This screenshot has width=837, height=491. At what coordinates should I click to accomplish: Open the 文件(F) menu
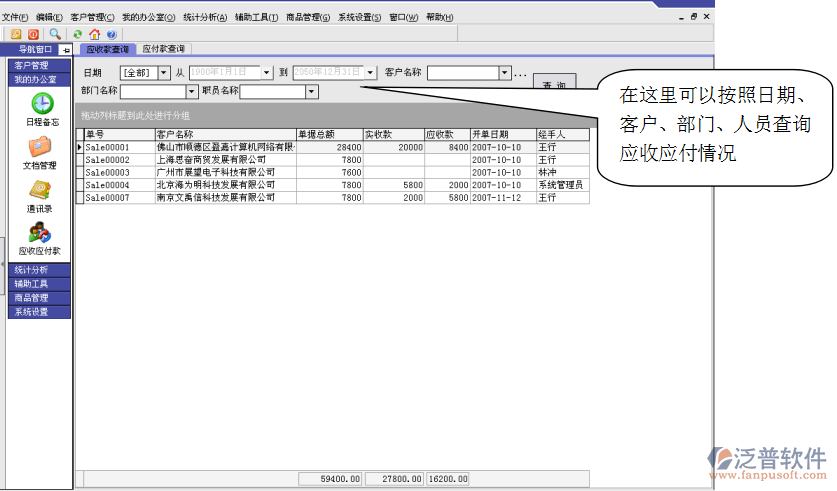click(15, 17)
